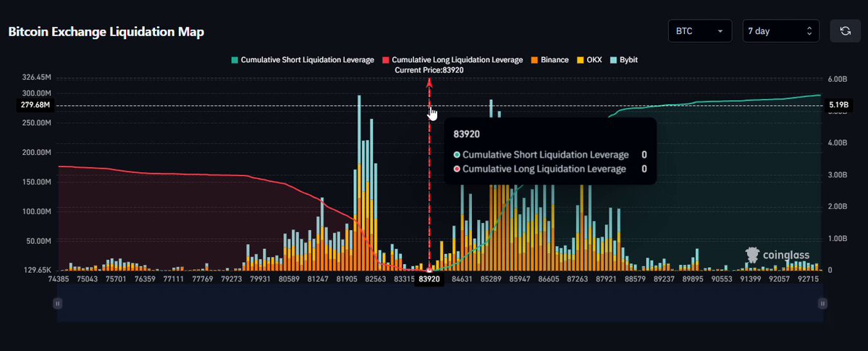Click the 77769 x-axis price label
Viewport: 868px width, 351px height.
coord(203,279)
